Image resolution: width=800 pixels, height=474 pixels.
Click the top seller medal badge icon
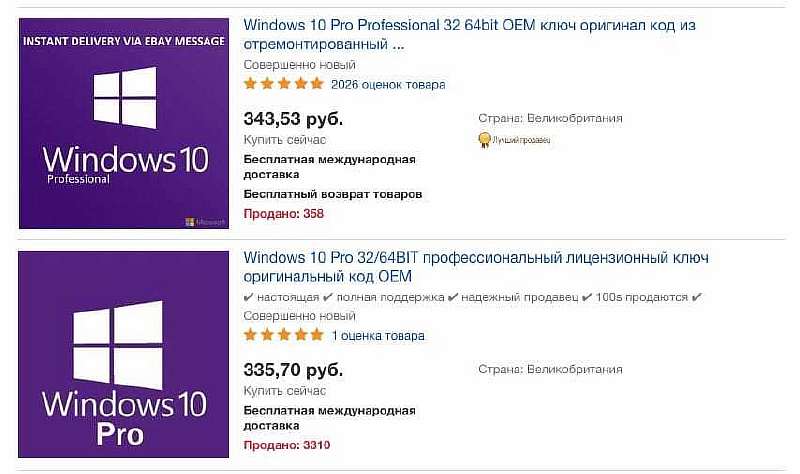tap(484, 140)
